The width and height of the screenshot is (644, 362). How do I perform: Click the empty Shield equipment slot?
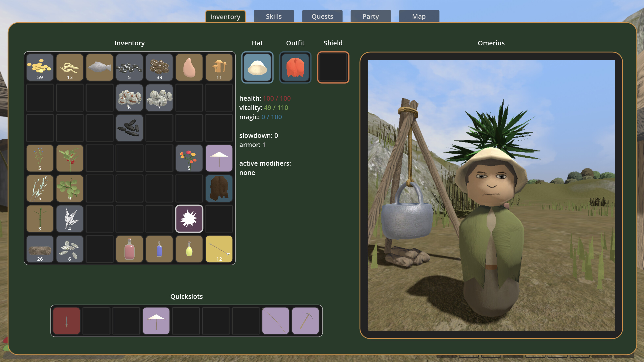pyautogui.click(x=333, y=67)
